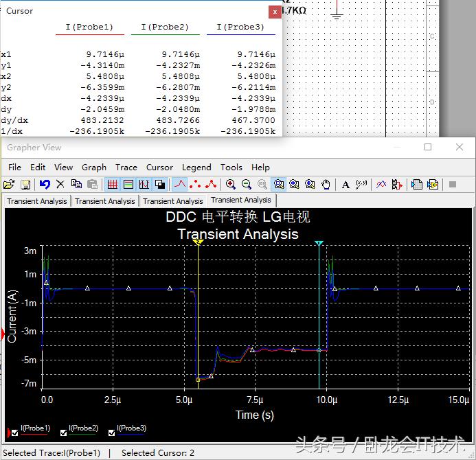This screenshot has width=476, height=460.
Task: Click the Export to LabVIEW icon
Action: (433, 184)
